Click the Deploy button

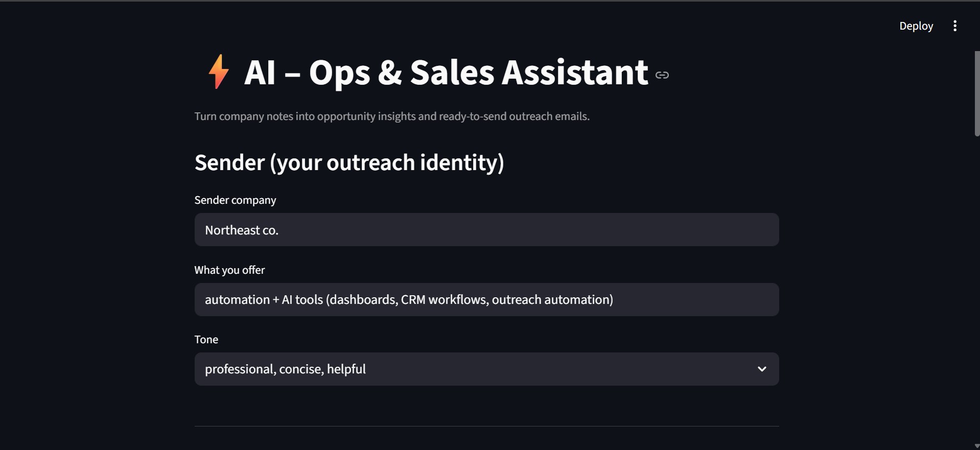[x=916, y=26]
